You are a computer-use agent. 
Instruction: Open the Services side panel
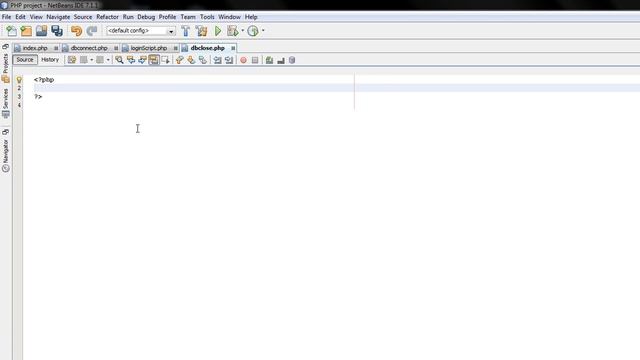pos(5,103)
